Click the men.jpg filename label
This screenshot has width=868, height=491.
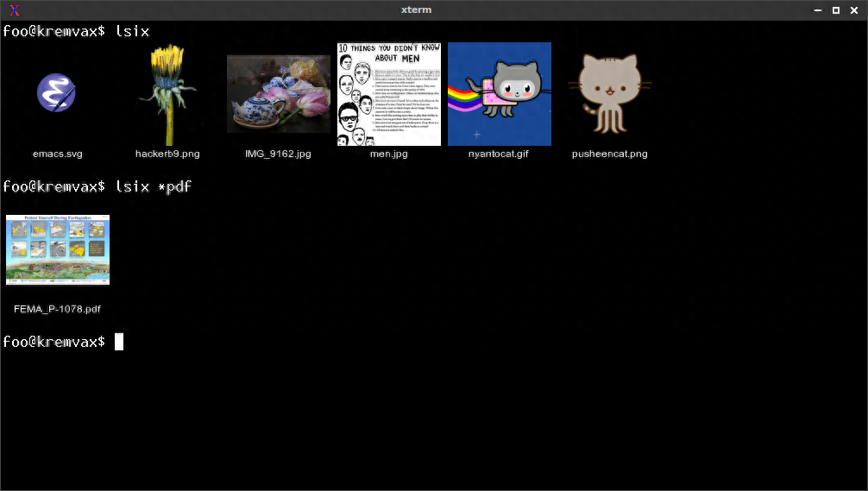pyautogui.click(x=389, y=154)
